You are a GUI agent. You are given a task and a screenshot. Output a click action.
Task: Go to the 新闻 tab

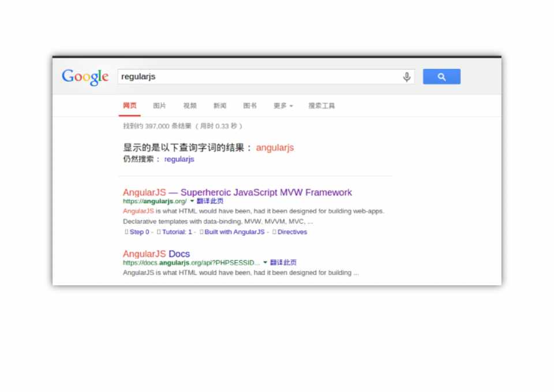click(220, 106)
